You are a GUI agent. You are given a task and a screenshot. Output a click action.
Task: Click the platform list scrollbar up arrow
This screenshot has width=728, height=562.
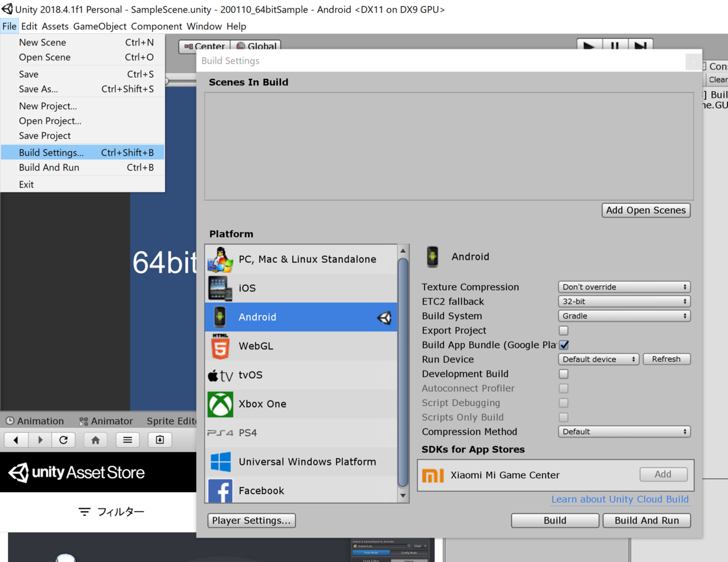pyautogui.click(x=403, y=251)
